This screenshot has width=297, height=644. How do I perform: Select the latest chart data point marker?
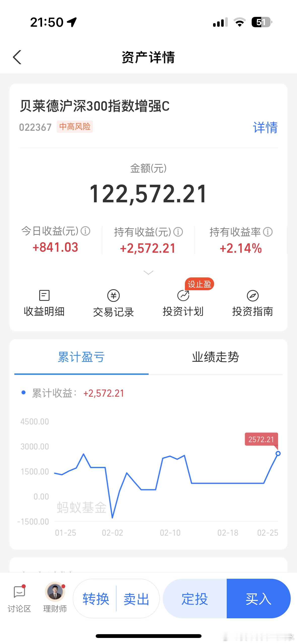278,454
